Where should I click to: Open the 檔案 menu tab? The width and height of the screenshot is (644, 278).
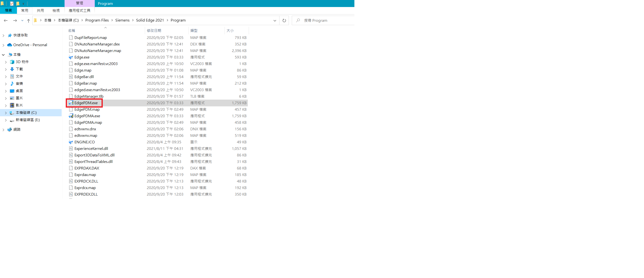(8, 10)
